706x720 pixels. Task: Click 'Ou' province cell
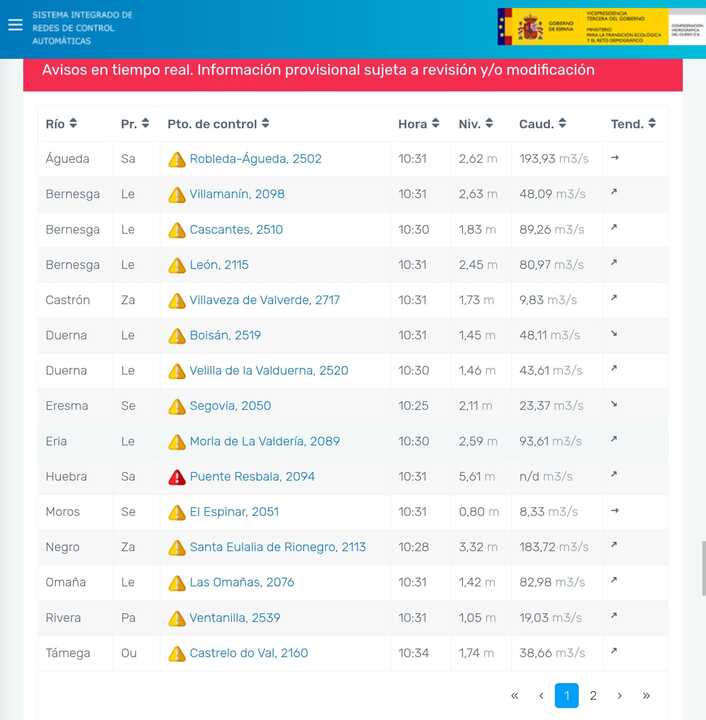coord(129,653)
